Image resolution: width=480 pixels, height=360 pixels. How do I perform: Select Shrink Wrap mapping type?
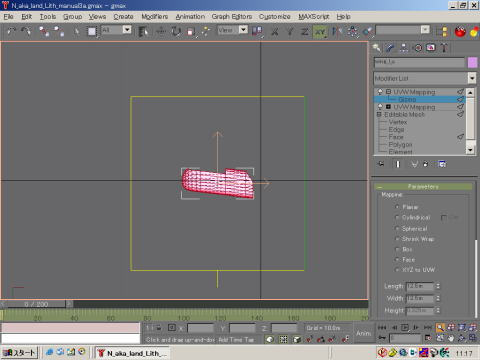415,239
